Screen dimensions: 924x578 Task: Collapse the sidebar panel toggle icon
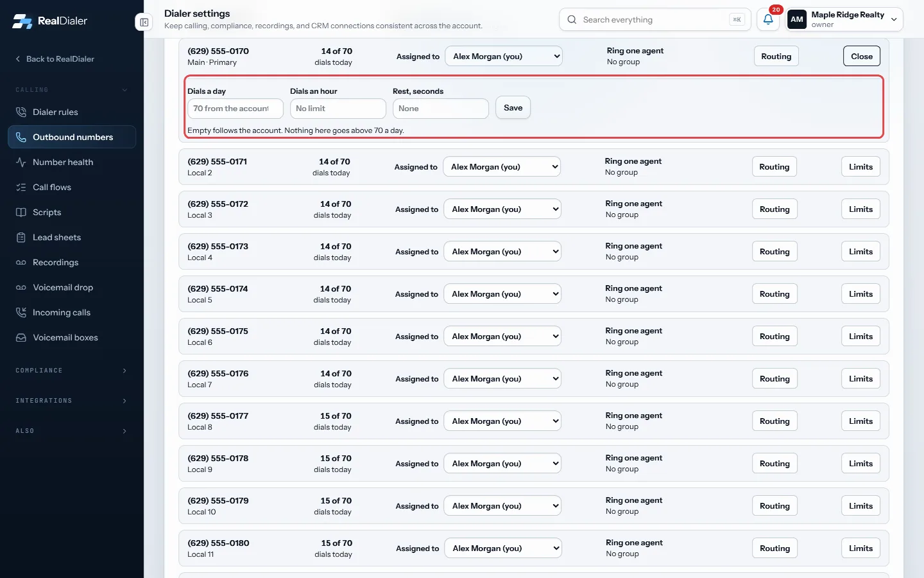coord(144,22)
